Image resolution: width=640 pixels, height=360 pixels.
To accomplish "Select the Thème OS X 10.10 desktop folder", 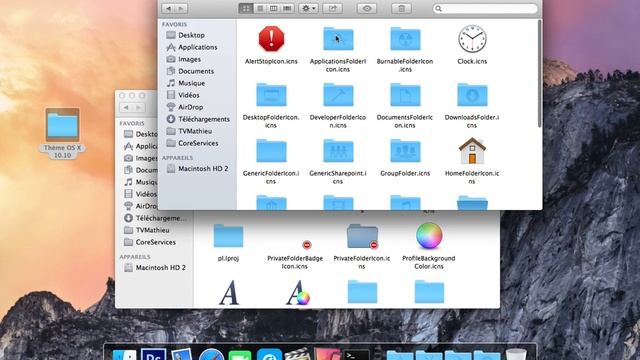I will coord(62,125).
